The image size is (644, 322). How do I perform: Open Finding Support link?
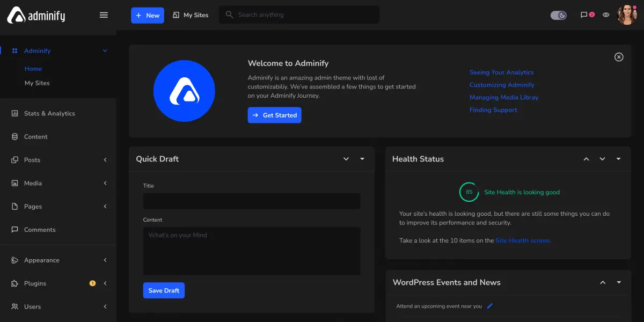[493, 110]
